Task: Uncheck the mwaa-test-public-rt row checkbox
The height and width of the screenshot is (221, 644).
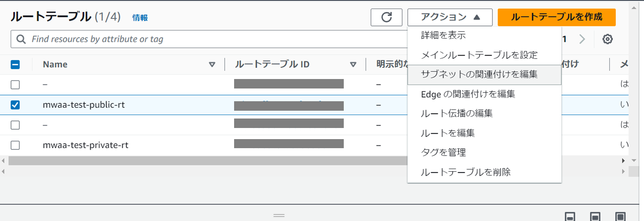Action: (x=15, y=105)
